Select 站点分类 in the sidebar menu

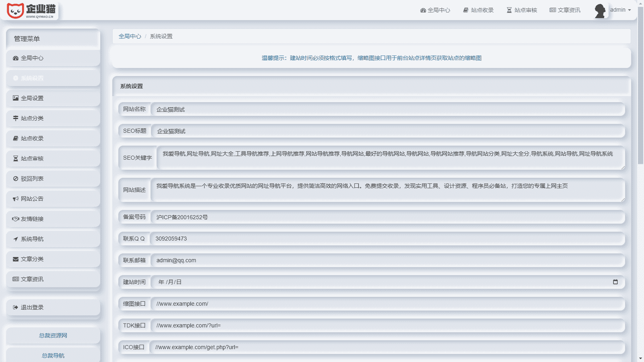[53, 118]
